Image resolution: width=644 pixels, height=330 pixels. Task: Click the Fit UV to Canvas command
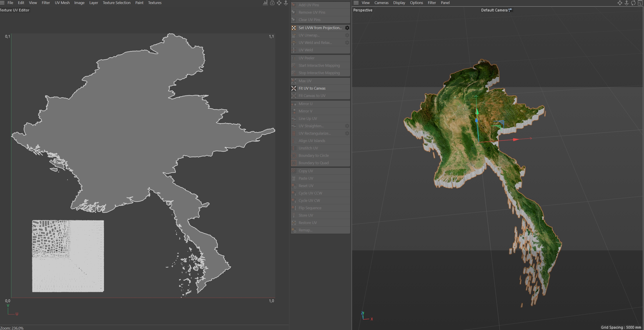point(312,88)
